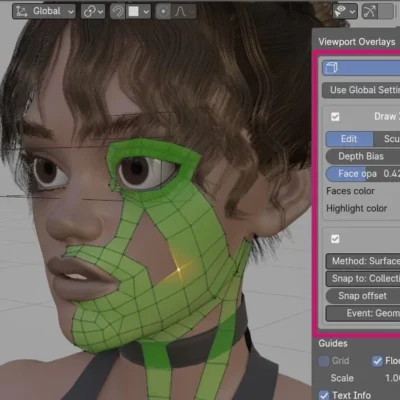Click the blue cube icon button in overlays
This screenshot has width=400, height=400.
(x=361, y=68)
